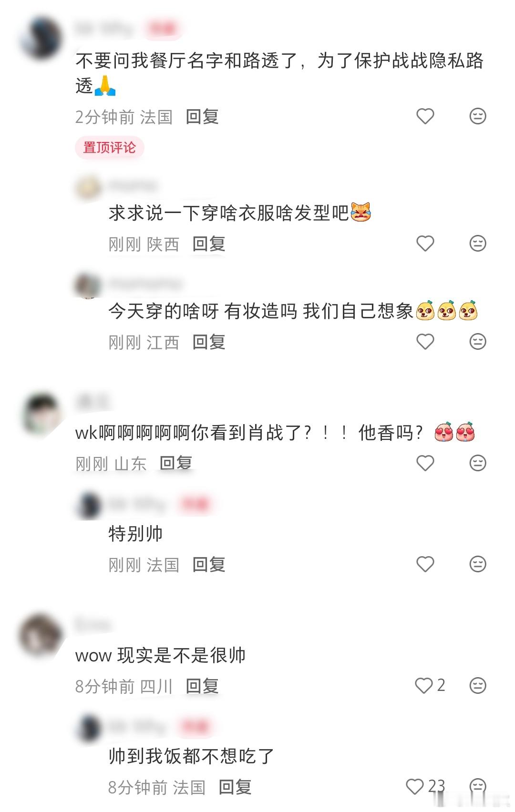
Task: Reply to the pinned comment from 法国
Action: point(202,117)
